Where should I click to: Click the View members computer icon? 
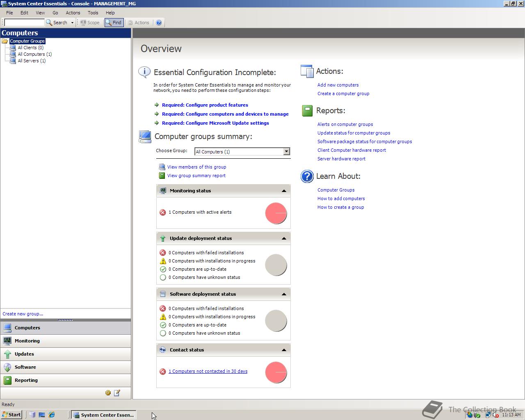click(162, 167)
